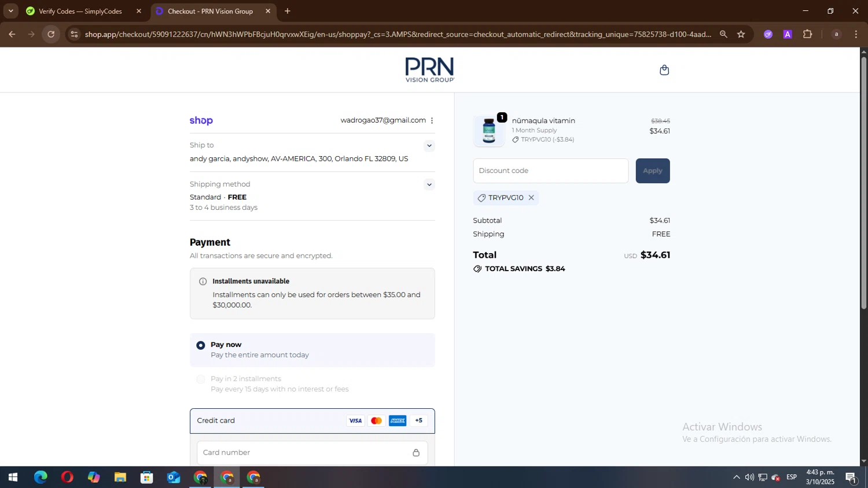Click the Visa card logo
The height and width of the screenshot is (488, 868).
[x=355, y=421]
